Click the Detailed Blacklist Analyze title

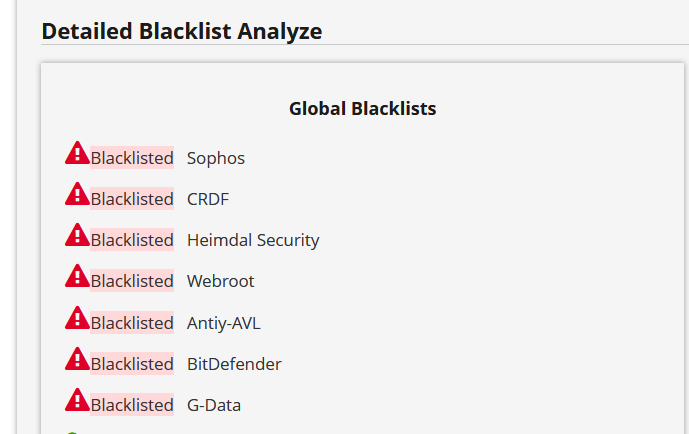click(x=182, y=32)
